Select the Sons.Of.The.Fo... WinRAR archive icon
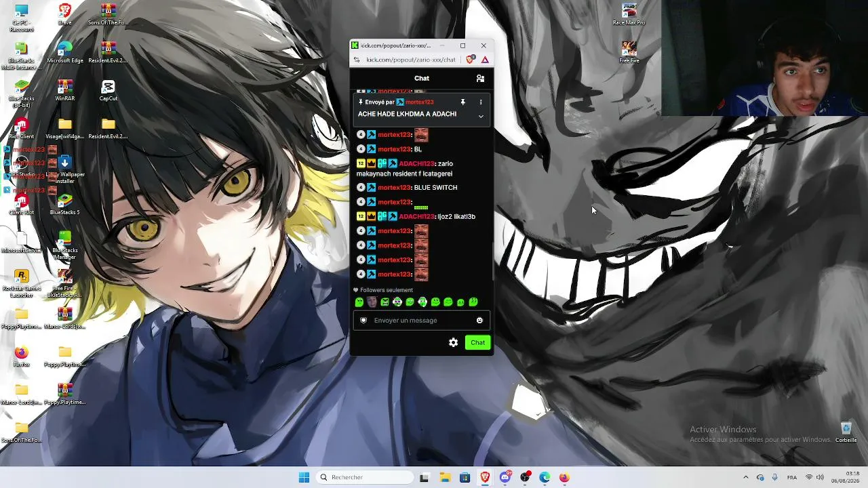Image resolution: width=868 pixels, height=488 pixels. pos(108,14)
